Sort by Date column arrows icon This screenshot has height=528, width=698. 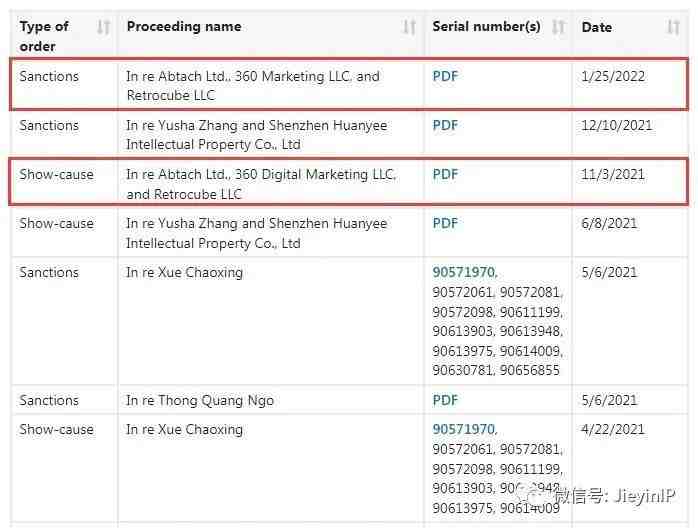click(x=673, y=27)
